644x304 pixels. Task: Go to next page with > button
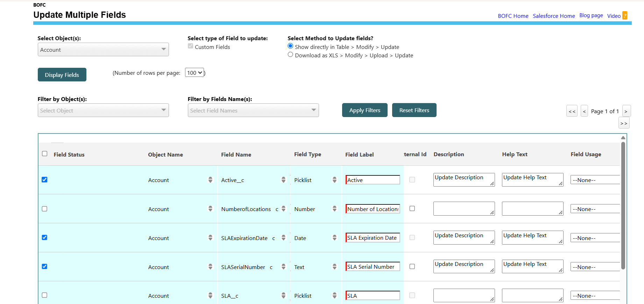click(x=627, y=111)
